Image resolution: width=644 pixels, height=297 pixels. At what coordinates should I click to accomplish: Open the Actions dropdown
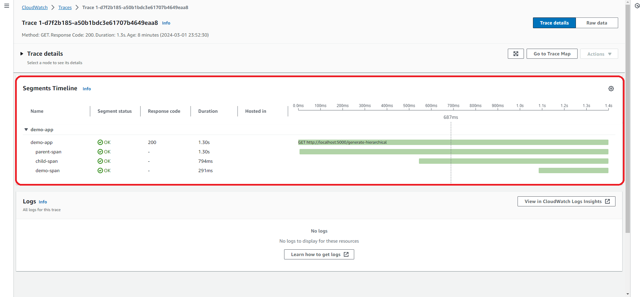pos(599,54)
